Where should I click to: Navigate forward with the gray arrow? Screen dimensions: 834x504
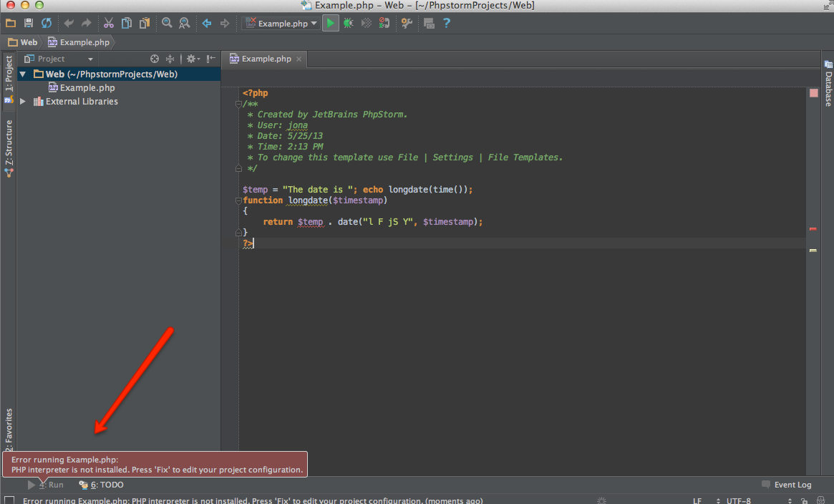pos(225,24)
